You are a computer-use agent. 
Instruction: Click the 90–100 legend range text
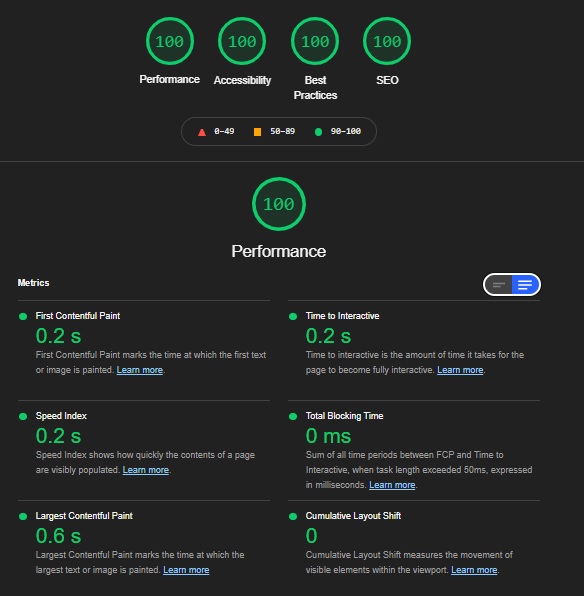coord(346,132)
